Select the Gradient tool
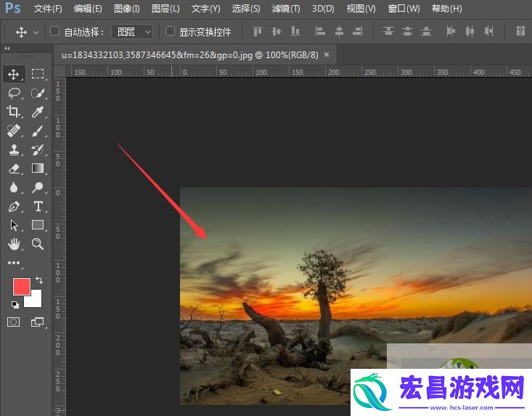Viewport: 532px width, 416px height. [38, 168]
